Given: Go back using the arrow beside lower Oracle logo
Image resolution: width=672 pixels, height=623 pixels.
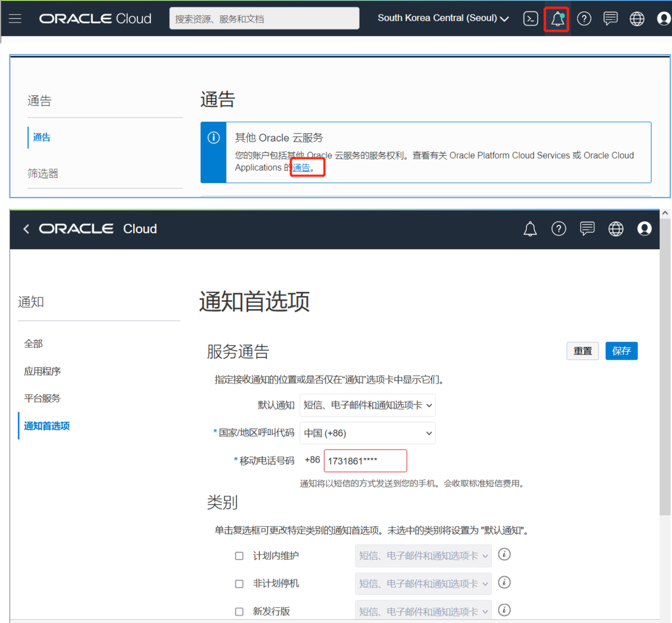Looking at the screenshot, I should click(x=26, y=229).
